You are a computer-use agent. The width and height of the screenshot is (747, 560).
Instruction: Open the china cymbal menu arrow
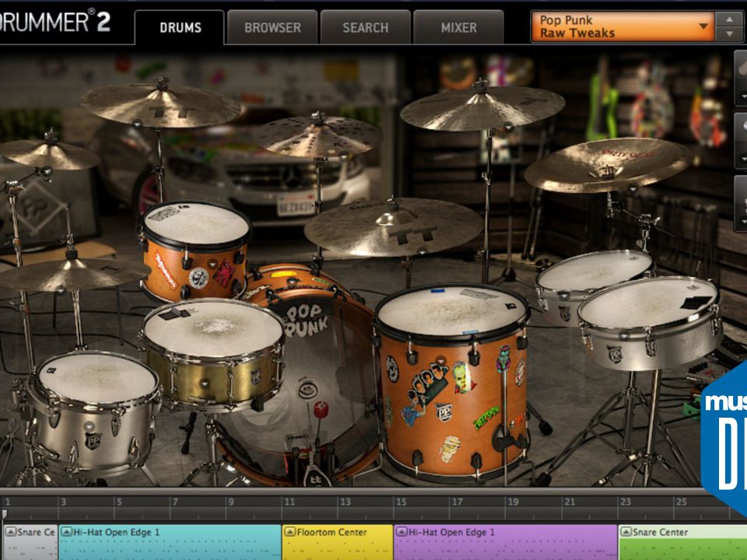(632, 188)
